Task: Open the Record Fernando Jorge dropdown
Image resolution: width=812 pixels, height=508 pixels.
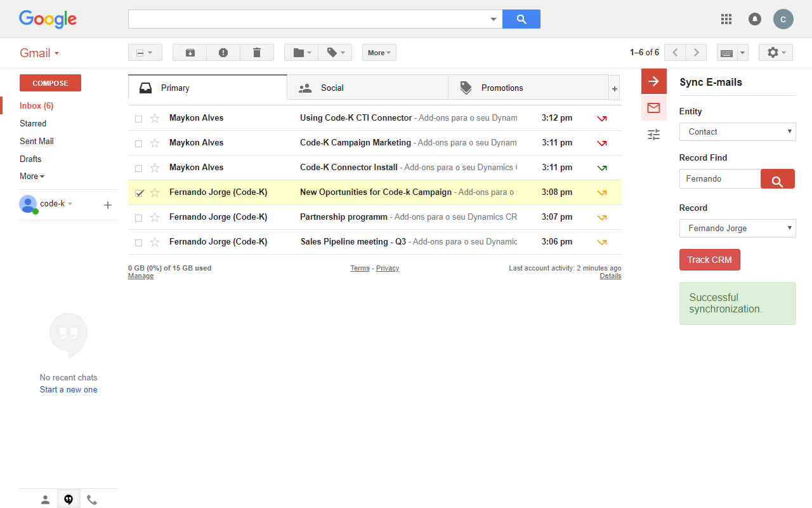Action: click(x=738, y=229)
